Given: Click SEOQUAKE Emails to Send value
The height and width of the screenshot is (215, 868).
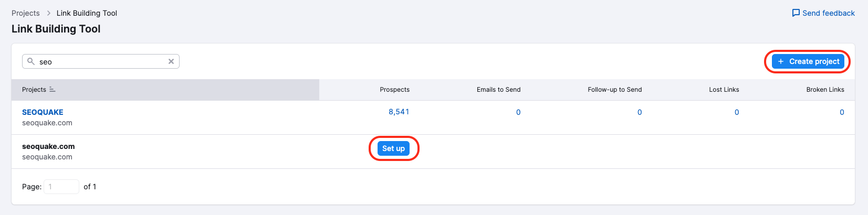Looking at the screenshot, I should (x=518, y=112).
